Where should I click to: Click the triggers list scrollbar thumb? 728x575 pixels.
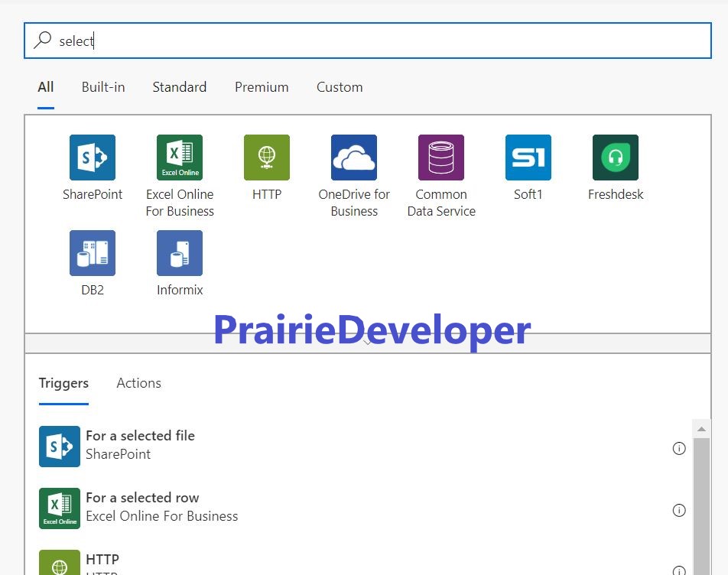(701, 506)
